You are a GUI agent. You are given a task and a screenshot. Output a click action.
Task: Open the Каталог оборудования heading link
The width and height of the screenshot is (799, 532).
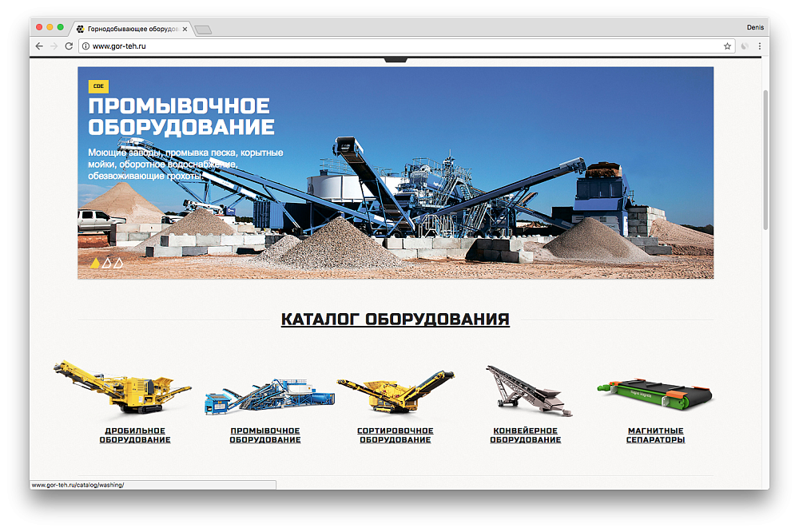pyautogui.click(x=396, y=320)
